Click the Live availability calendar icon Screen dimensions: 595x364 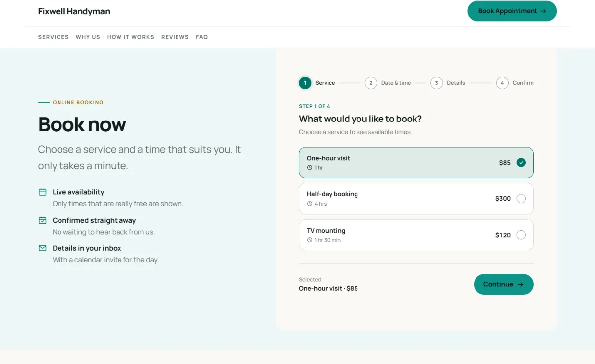point(43,192)
